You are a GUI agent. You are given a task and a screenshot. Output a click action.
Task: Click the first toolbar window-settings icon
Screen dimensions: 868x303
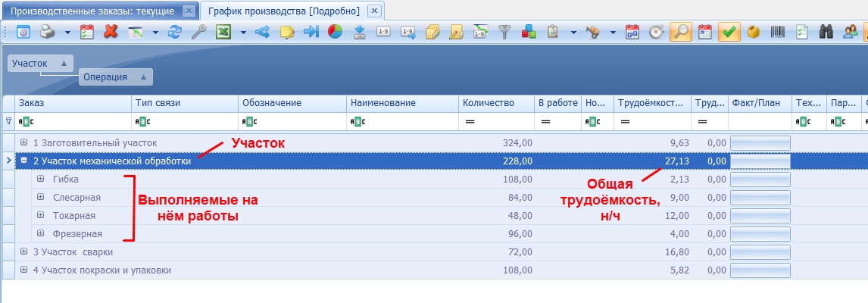(x=23, y=32)
